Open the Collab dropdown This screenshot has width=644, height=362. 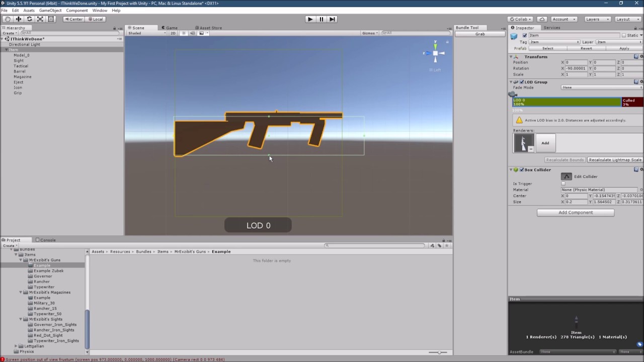pos(521,19)
